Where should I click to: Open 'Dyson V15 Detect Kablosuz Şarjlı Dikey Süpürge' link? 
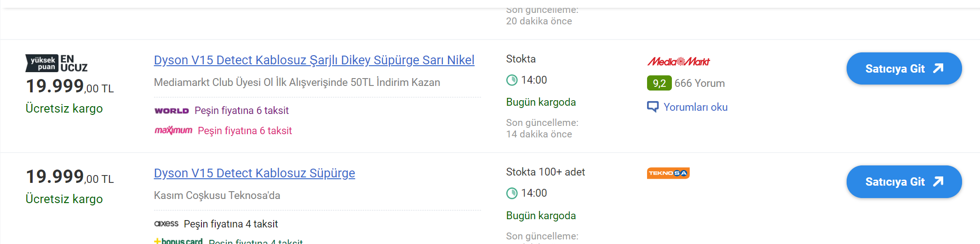click(314, 60)
